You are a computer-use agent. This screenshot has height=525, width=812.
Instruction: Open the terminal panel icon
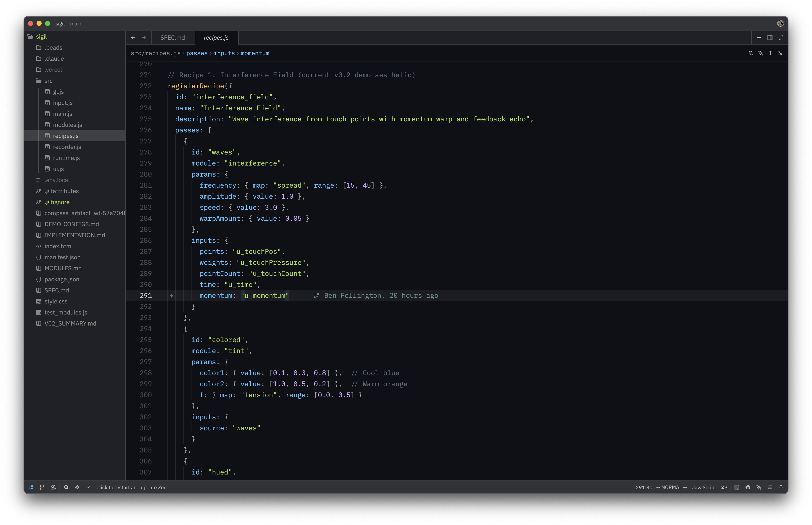(737, 487)
